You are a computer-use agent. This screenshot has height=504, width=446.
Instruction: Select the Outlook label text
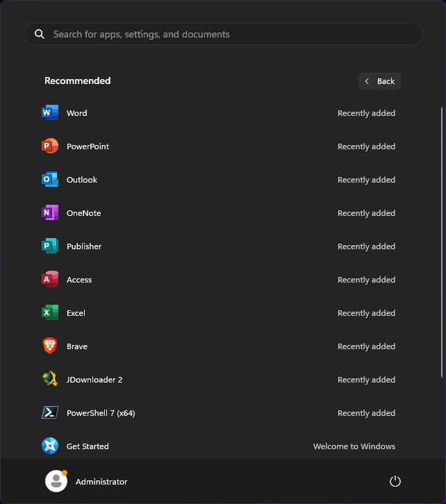coord(82,180)
